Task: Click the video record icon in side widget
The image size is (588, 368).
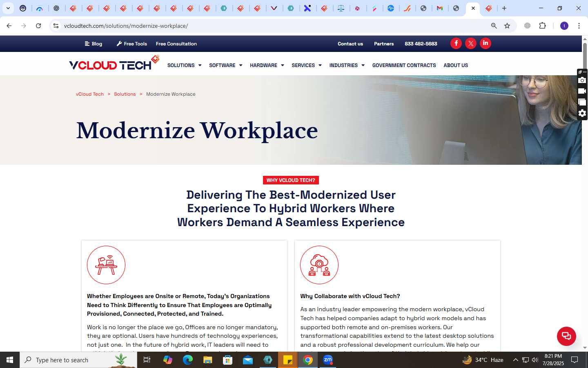Action: click(x=582, y=91)
